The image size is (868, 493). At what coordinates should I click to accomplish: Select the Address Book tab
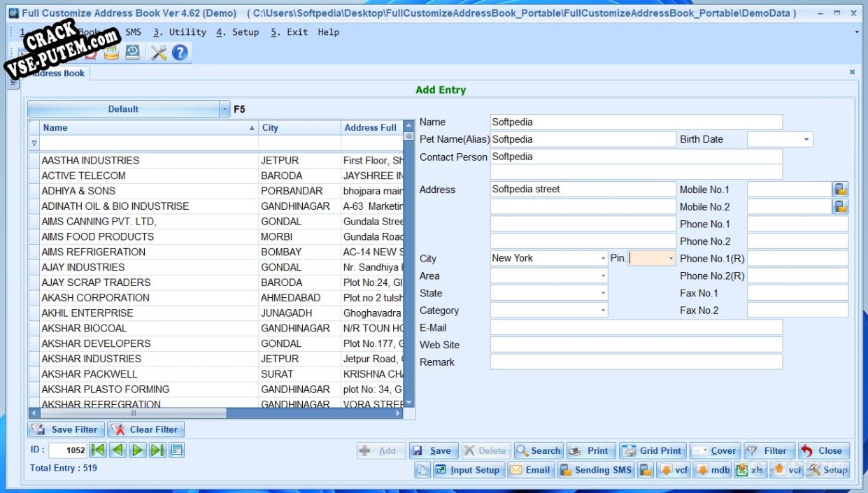(56, 73)
